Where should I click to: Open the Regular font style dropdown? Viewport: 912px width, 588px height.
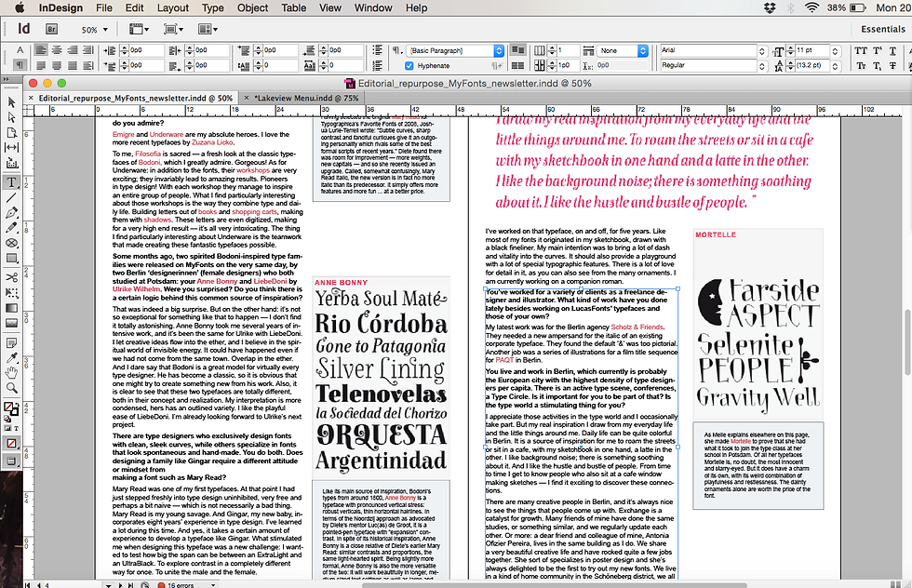tap(762, 66)
